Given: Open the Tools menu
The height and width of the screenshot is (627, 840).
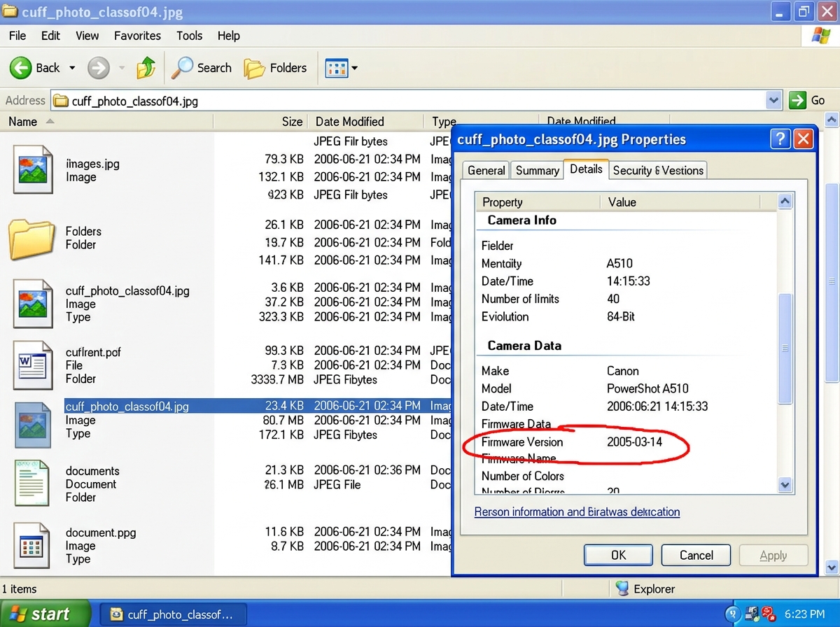Looking at the screenshot, I should click(x=189, y=36).
